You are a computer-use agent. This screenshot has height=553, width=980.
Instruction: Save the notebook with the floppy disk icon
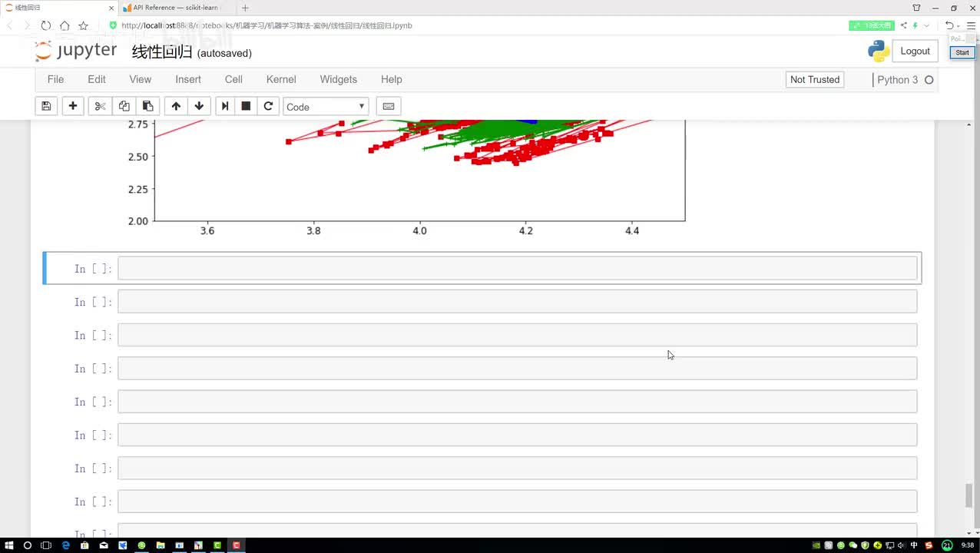tap(46, 106)
